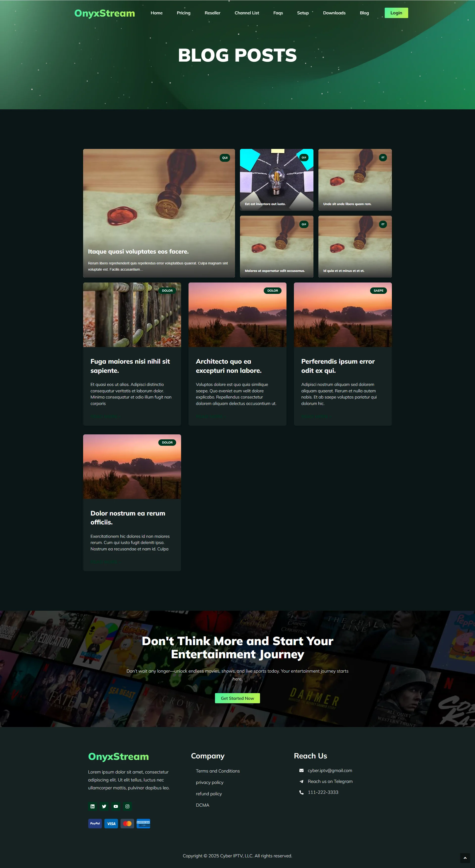Go to Downloads in the top navigation
Viewport: 475px width, 868px height.
pyautogui.click(x=334, y=13)
